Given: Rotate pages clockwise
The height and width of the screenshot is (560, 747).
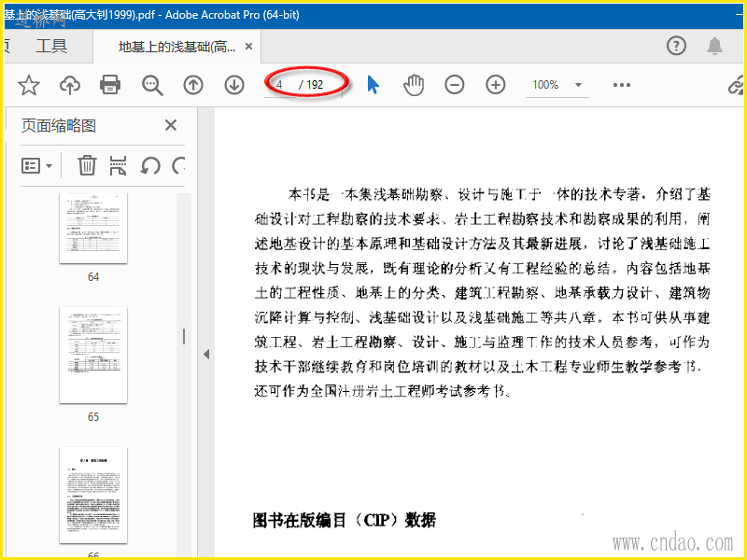Looking at the screenshot, I should coord(178,166).
